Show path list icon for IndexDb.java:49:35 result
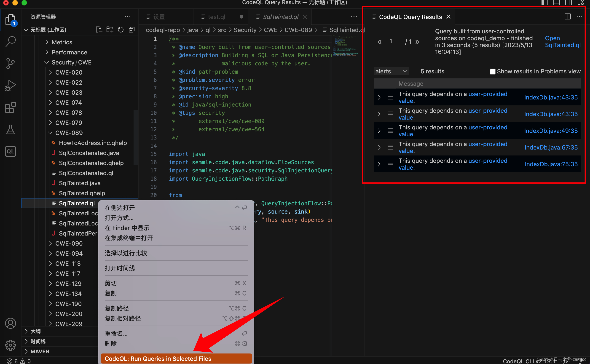The width and height of the screenshot is (590, 364). pos(390,131)
